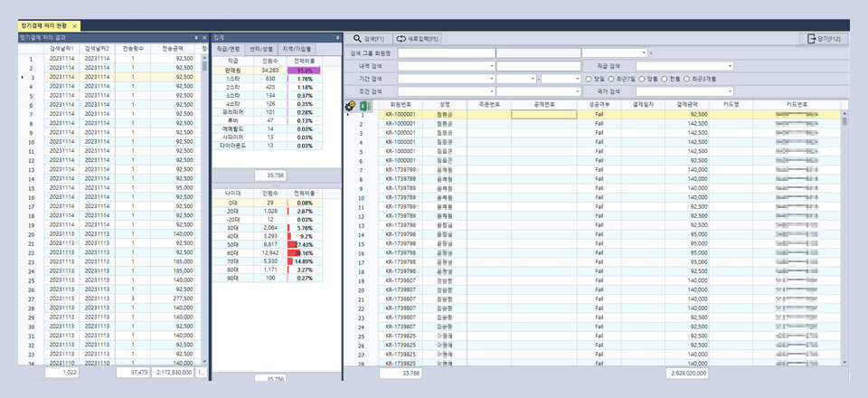Expand the 내역 검색 dropdown list
Screen dimensions: 868x398
click(x=494, y=66)
